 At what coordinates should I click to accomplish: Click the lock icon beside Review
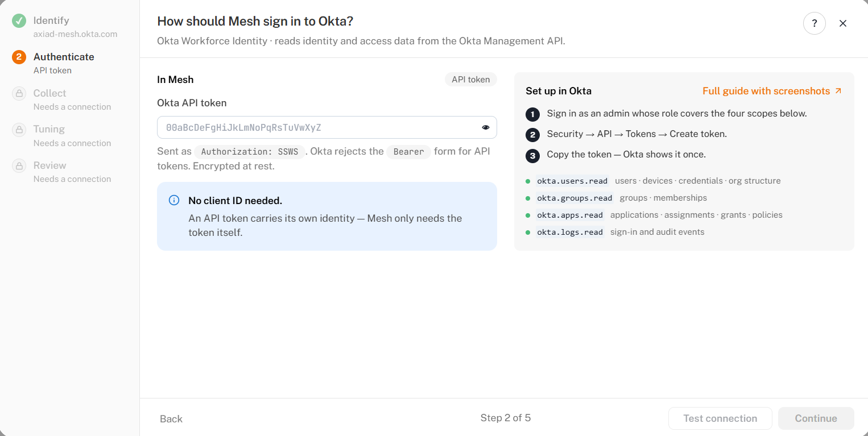(19, 166)
